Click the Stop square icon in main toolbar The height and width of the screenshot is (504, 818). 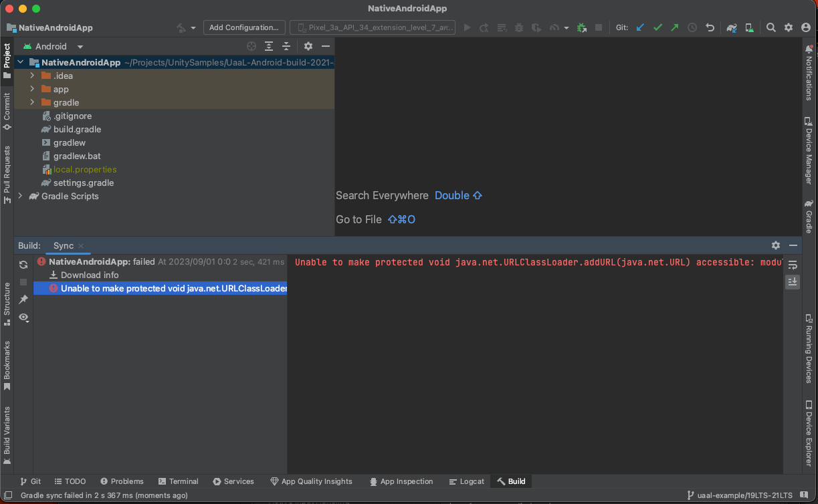[599, 27]
